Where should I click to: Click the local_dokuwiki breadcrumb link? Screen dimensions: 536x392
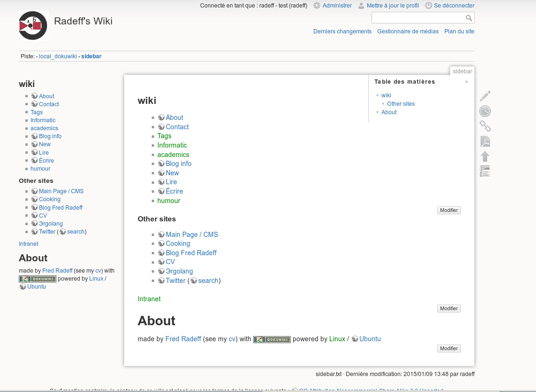point(58,56)
